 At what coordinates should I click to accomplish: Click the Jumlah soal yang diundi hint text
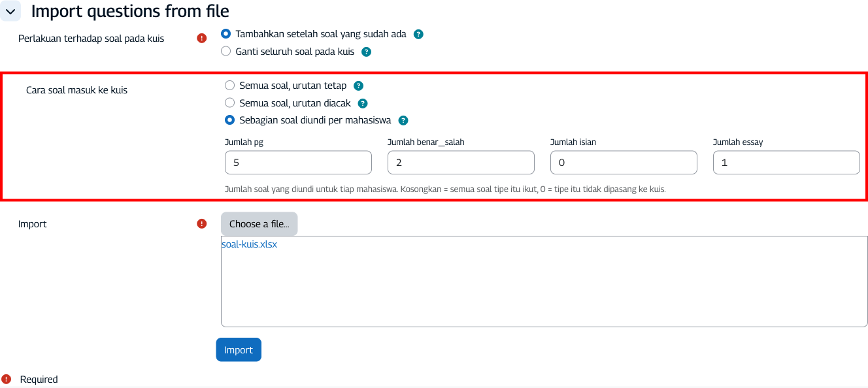[x=445, y=189]
